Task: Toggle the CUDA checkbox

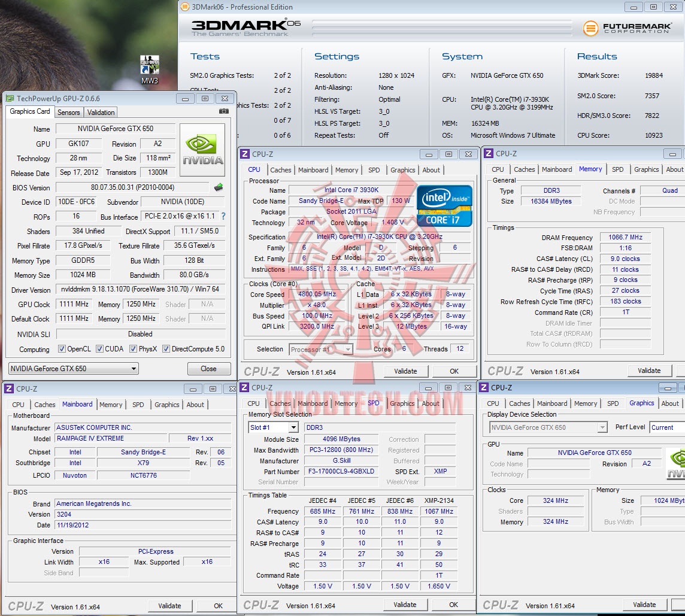Action: click(x=99, y=348)
